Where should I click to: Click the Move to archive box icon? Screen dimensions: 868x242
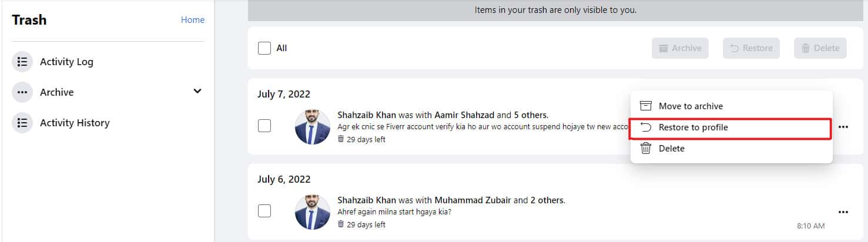point(646,106)
